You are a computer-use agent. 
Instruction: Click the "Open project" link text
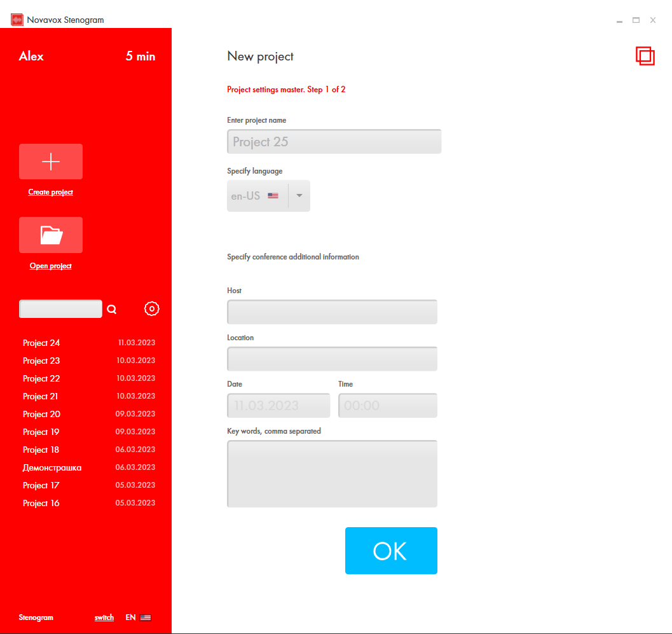click(x=51, y=266)
